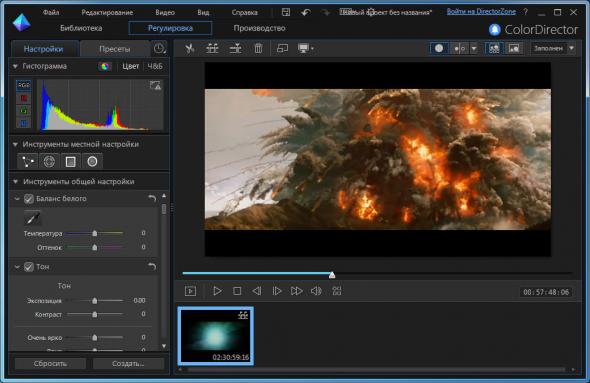The width and height of the screenshot is (590, 383).
Task: Collapse the Гистограмма section
Action: (x=15, y=66)
